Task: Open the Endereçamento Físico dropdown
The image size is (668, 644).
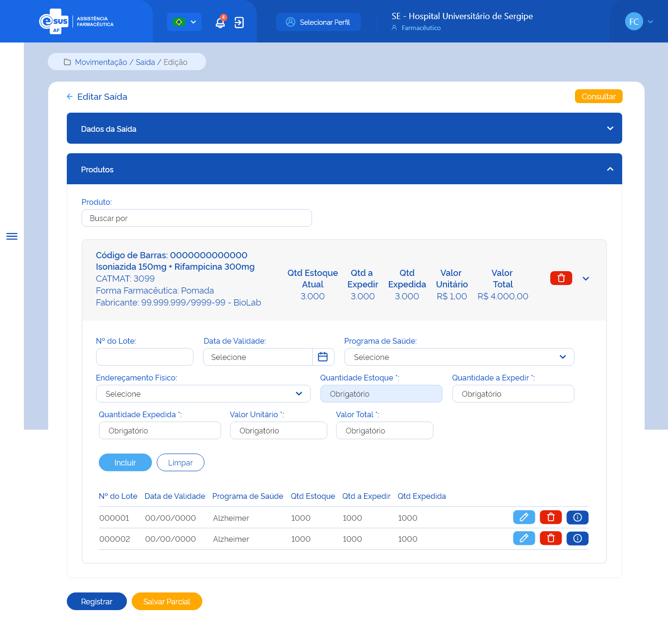Action: 203,394
